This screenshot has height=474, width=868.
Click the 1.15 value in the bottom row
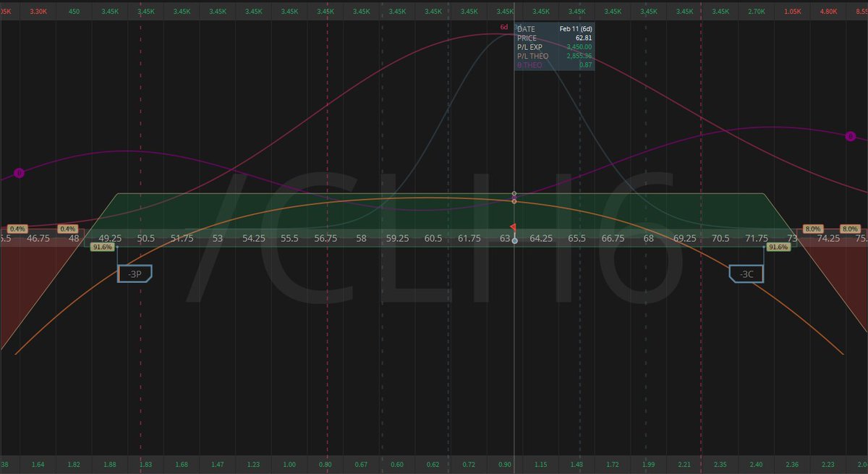coord(541,463)
